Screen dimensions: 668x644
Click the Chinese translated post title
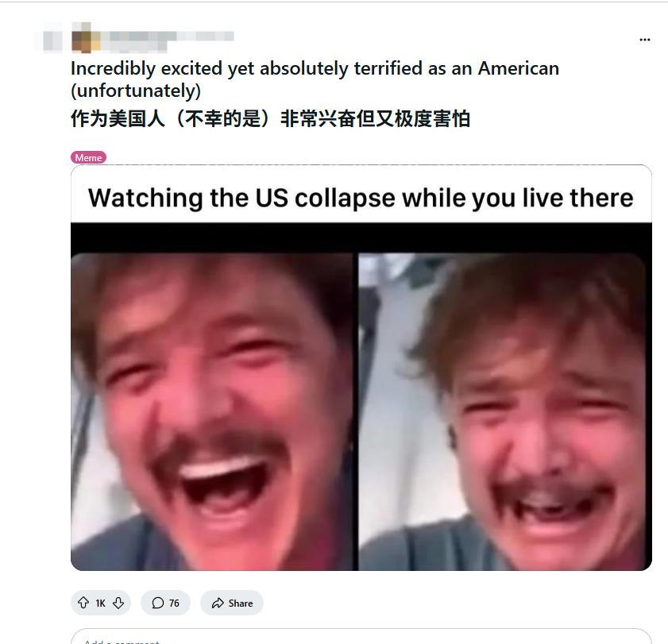[271, 118]
